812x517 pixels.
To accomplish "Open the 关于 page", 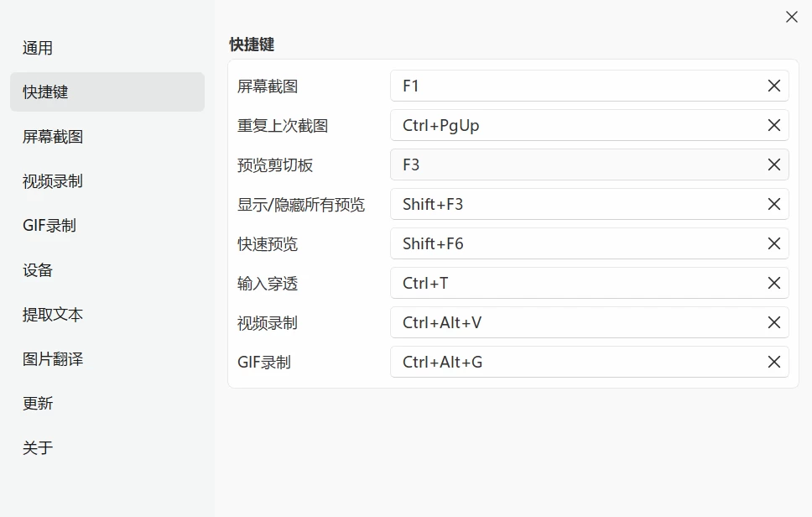I will pyautogui.click(x=38, y=448).
